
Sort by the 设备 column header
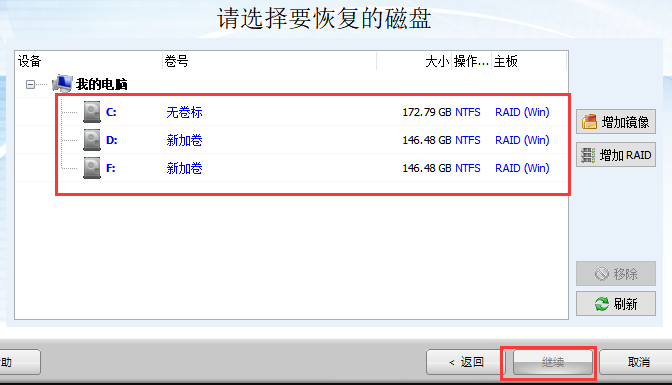[x=89, y=61]
